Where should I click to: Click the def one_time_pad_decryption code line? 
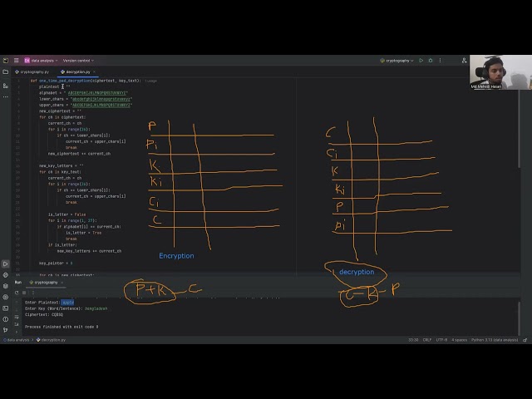[86, 81]
